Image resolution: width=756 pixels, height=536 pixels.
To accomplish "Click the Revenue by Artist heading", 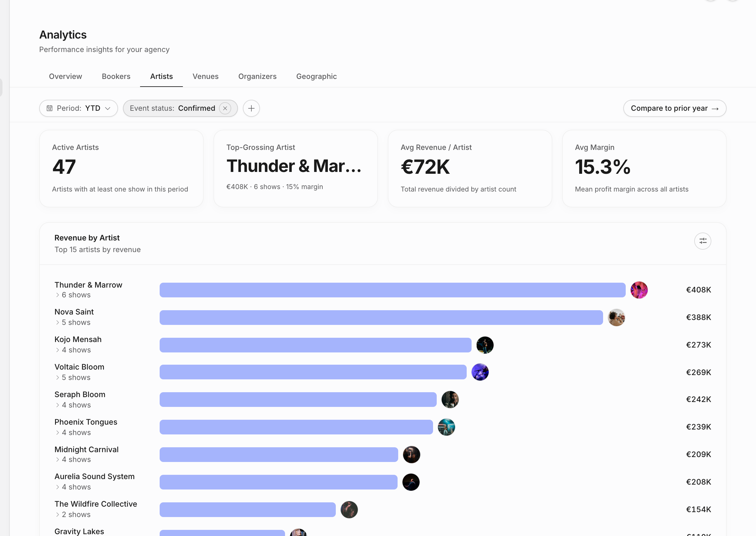I will coord(87,238).
